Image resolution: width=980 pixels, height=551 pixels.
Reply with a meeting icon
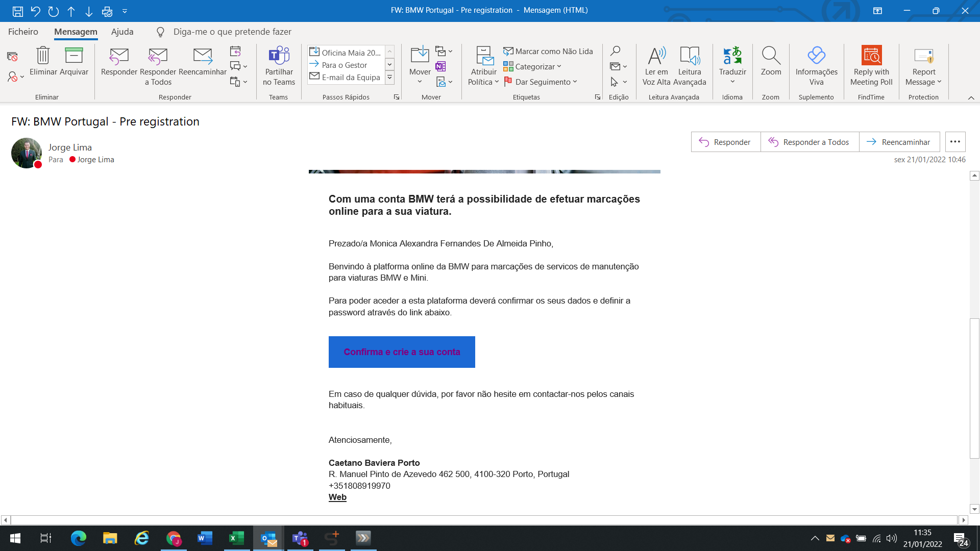pos(235,51)
